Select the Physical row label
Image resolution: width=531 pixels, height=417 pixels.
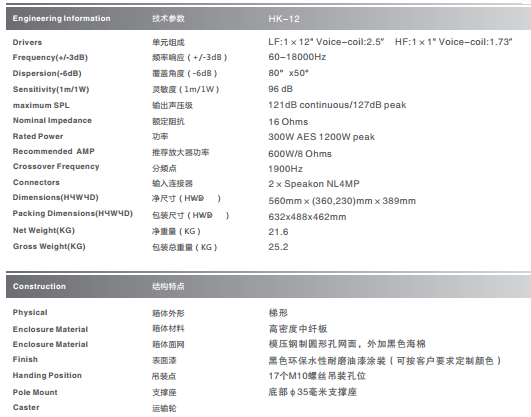coord(30,312)
